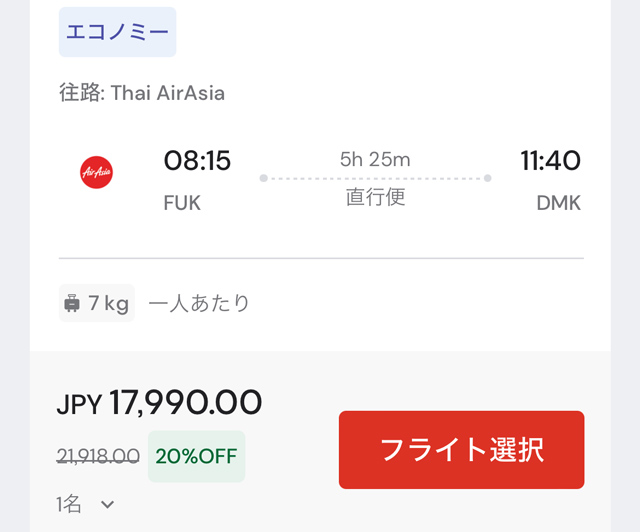Select the エコノミー cabin class badge
This screenshot has height=532, width=640.
[x=117, y=32]
